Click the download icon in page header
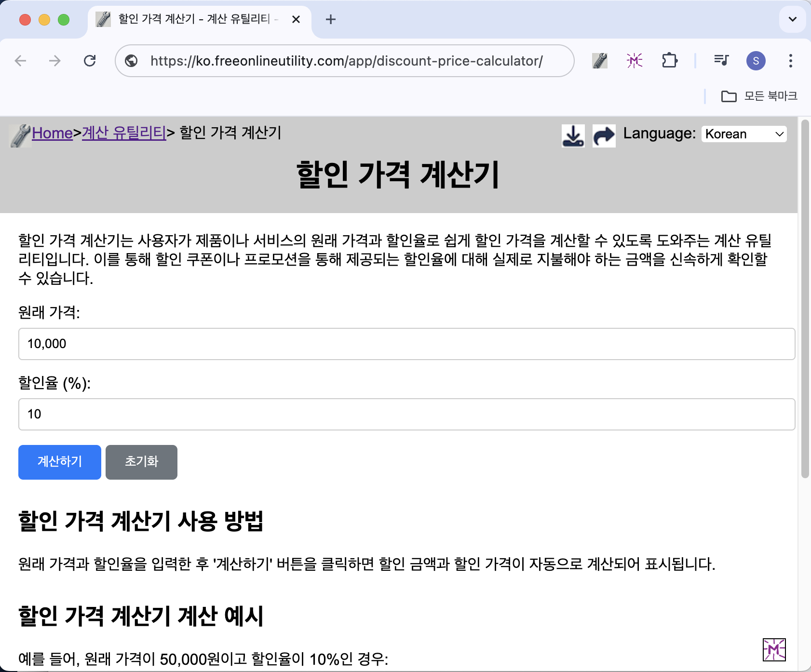The height and width of the screenshot is (672, 811). point(573,135)
